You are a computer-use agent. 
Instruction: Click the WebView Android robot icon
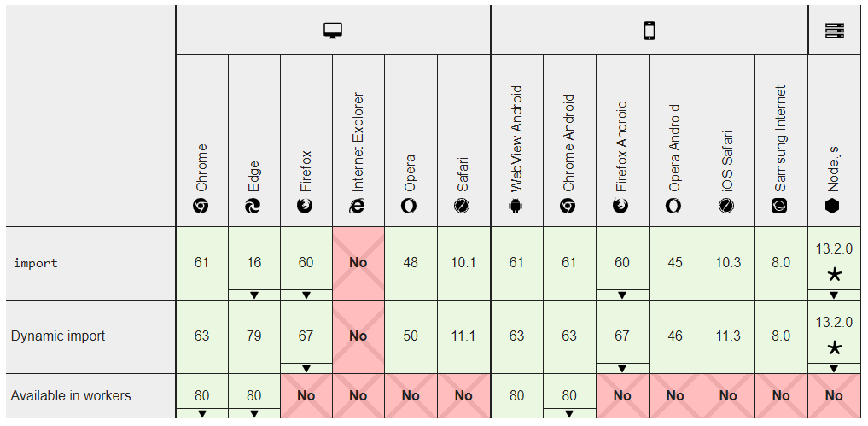516,206
